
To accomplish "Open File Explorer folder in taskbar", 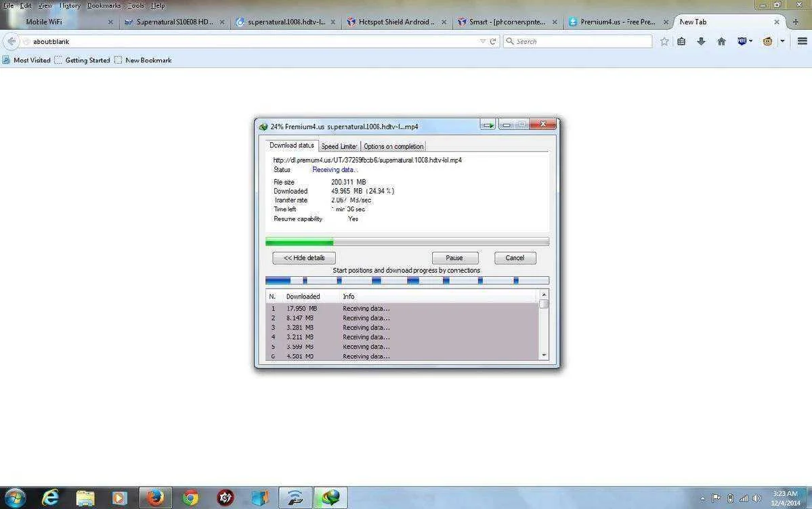I will point(85,498).
